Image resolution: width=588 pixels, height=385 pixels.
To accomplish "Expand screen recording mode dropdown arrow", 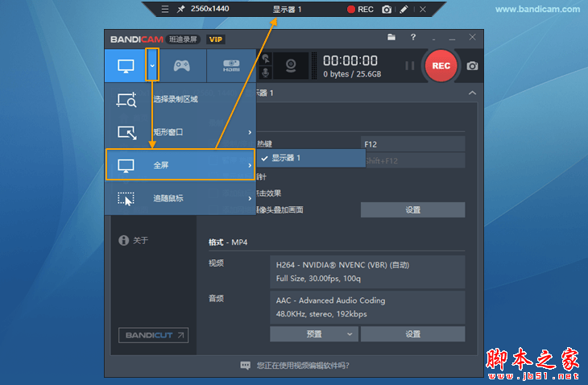I will [x=152, y=65].
